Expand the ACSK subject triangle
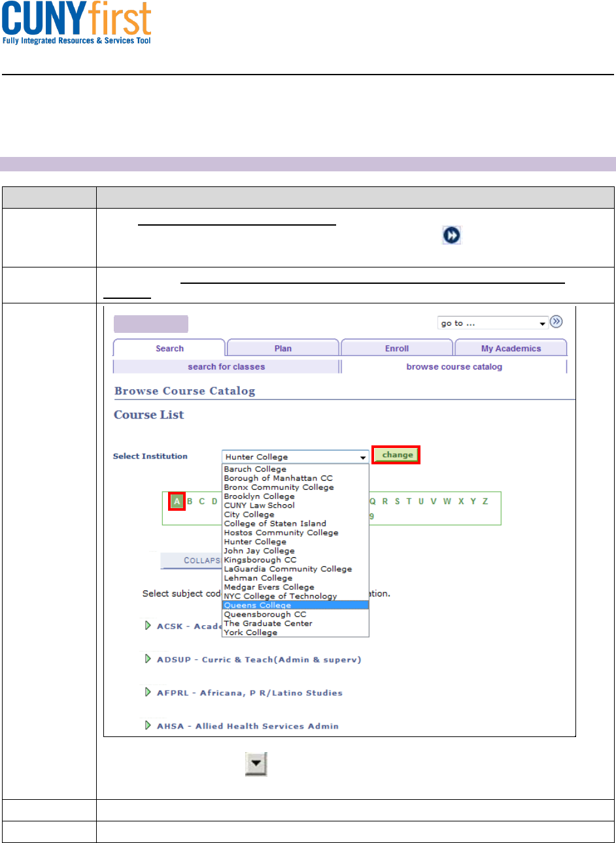Screen dimensions: 616x843 148,625
